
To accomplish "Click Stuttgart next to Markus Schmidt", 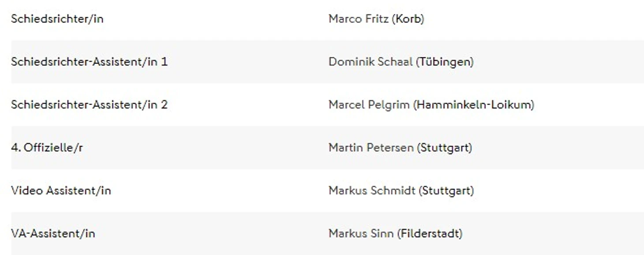I will point(446,191).
